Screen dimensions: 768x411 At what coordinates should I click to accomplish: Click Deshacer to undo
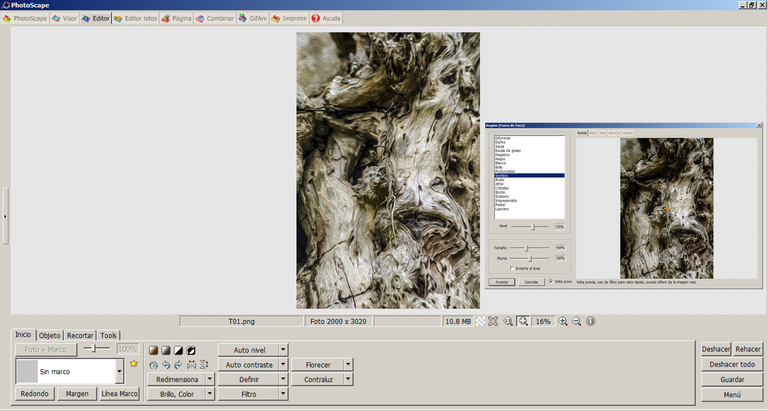click(x=716, y=349)
